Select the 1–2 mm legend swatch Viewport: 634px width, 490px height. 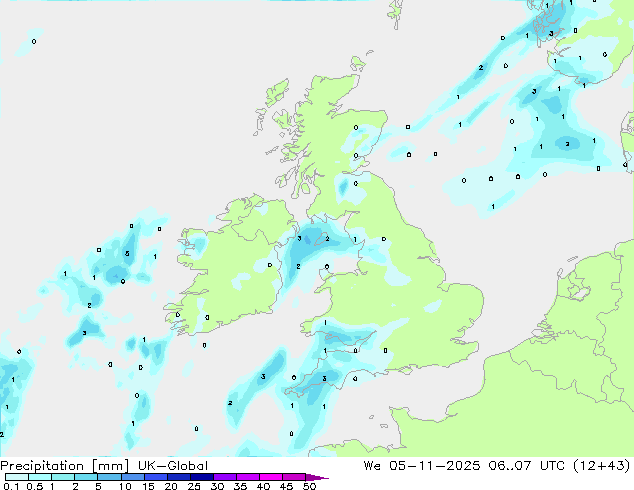pyautogui.click(x=63, y=477)
